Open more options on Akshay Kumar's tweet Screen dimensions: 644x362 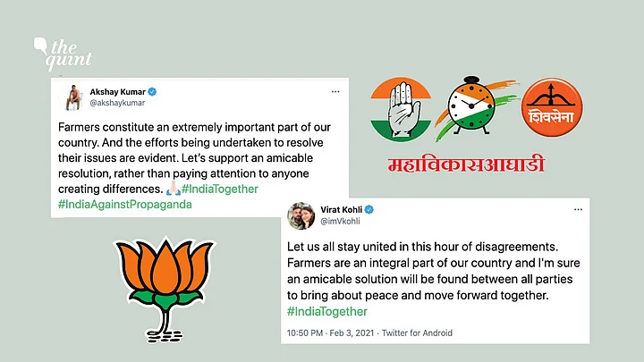pyautogui.click(x=335, y=91)
